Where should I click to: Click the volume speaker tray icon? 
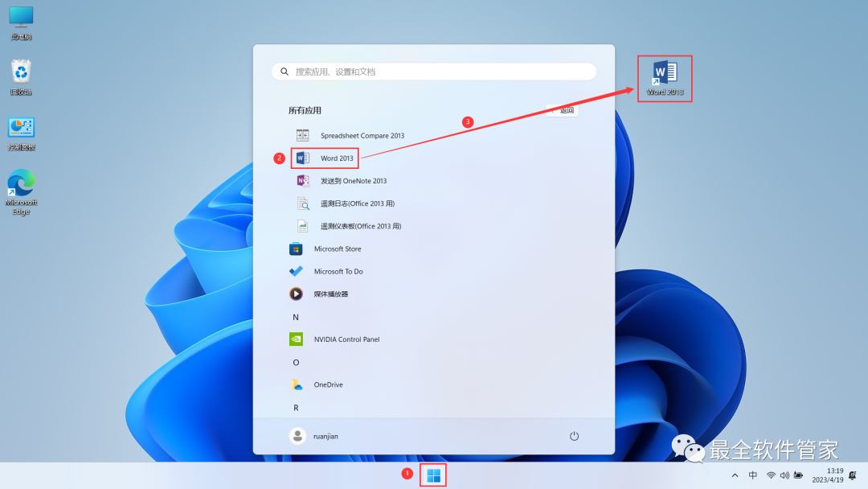[784, 475]
